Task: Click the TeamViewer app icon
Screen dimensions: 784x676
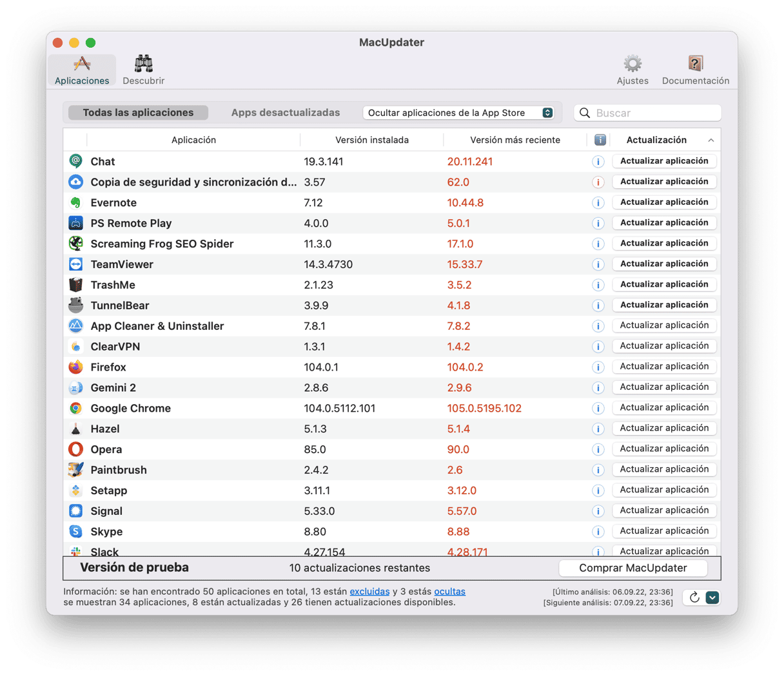Action: 76,264
